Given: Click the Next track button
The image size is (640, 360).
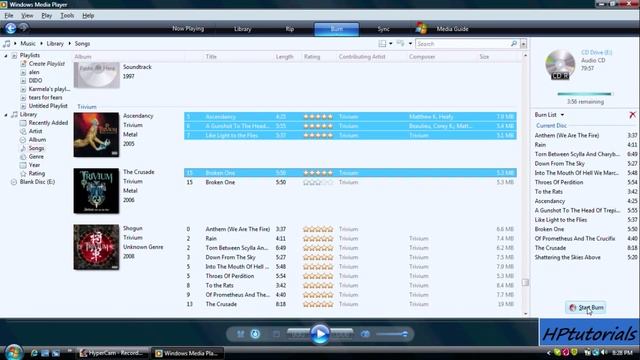Looking at the screenshot, I should tap(342, 334).
